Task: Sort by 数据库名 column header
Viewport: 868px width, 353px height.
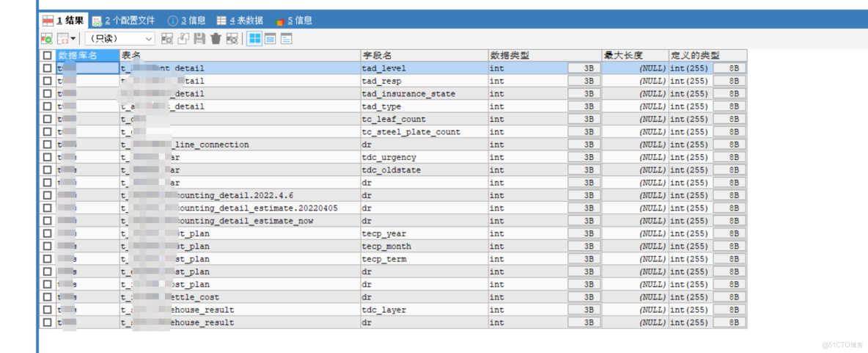Action: [x=88, y=56]
